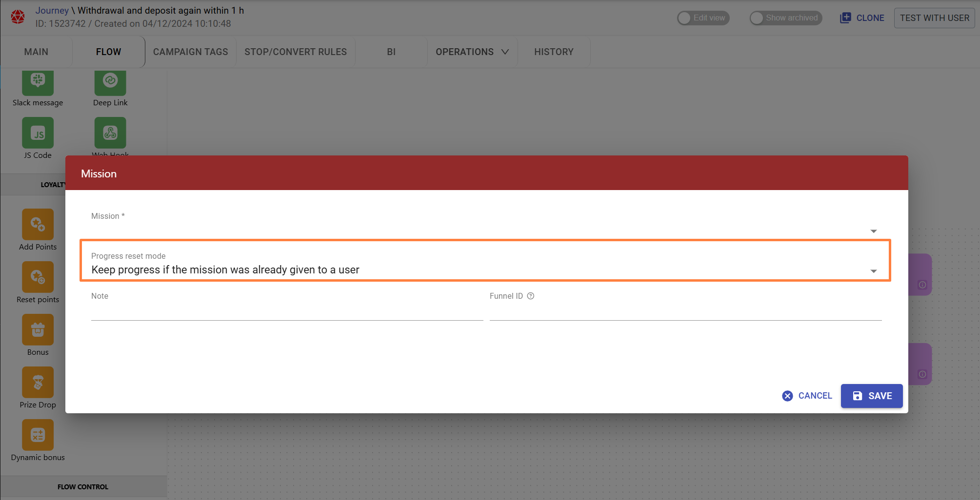Click the JS Code block icon
Image resolution: width=980 pixels, height=500 pixels.
coord(38,133)
